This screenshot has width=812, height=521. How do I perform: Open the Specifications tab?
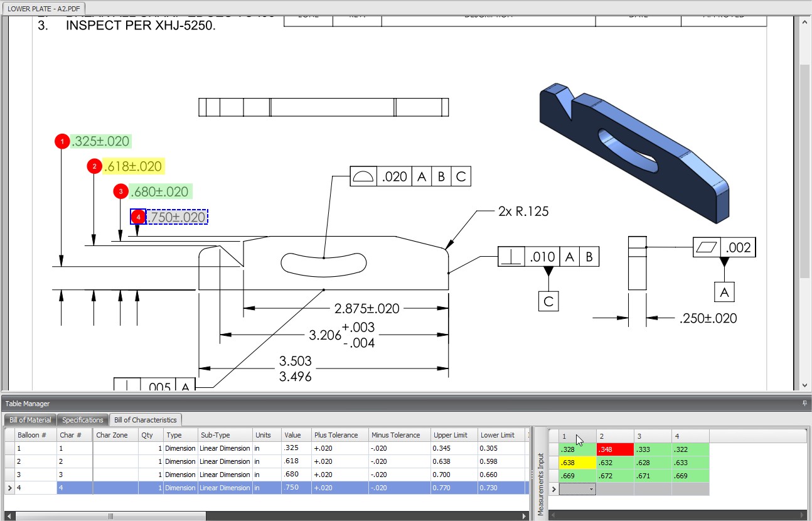pos(83,420)
